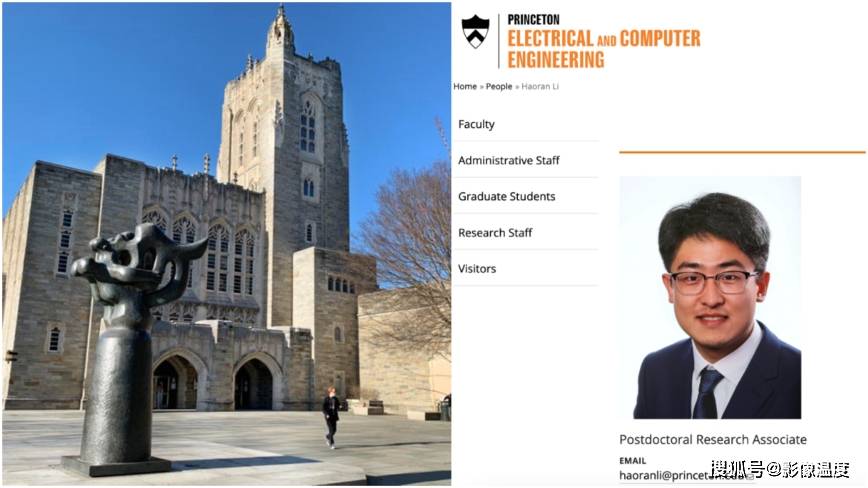Viewport: 868px width, 488px height.
Task: Click the Postdoctoral Research Associate title text
Action: (712, 440)
